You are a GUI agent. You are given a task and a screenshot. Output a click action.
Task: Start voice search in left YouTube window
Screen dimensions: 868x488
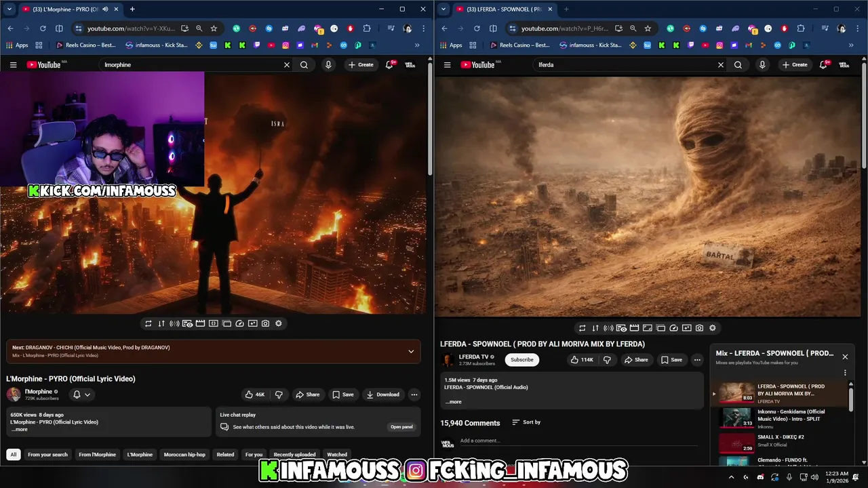click(x=328, y=65)
